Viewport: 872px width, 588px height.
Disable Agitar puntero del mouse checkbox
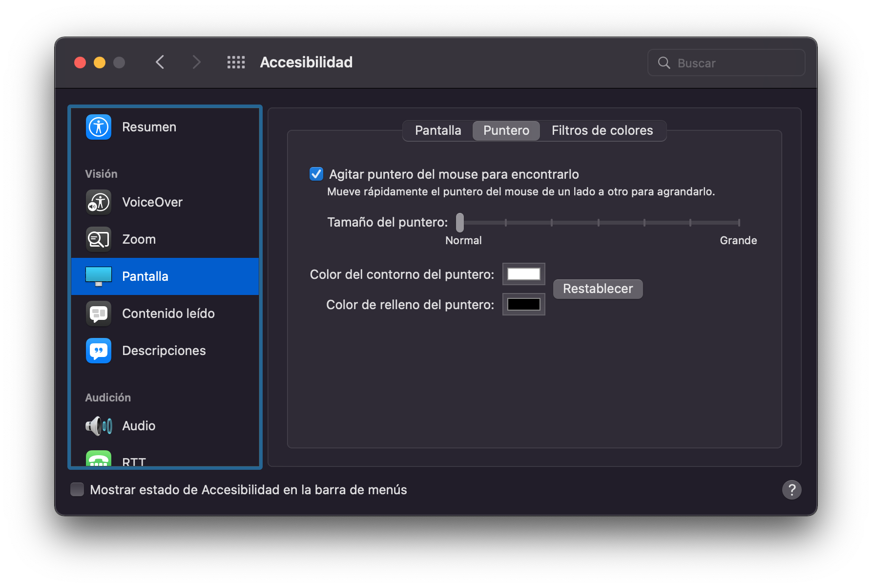pyautogui.click(x=316, y=174)
